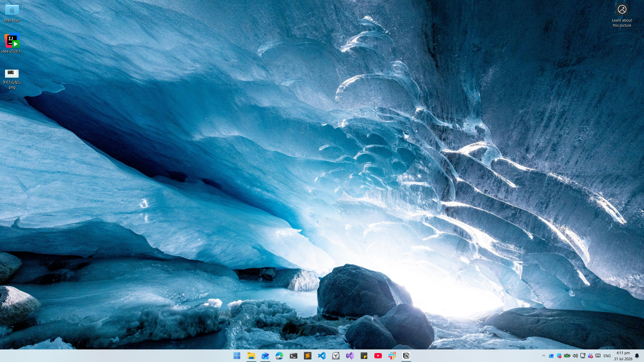Open the notifications bell
Image resolution: width=644 pixels, height=362 pixels.
637,356
